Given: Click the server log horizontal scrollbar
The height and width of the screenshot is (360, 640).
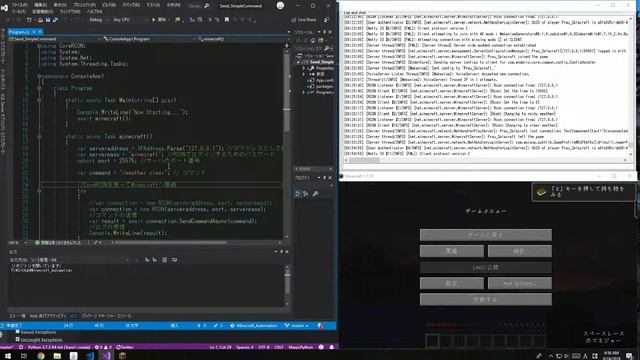Looking at the screenshot, I should 487,160.
